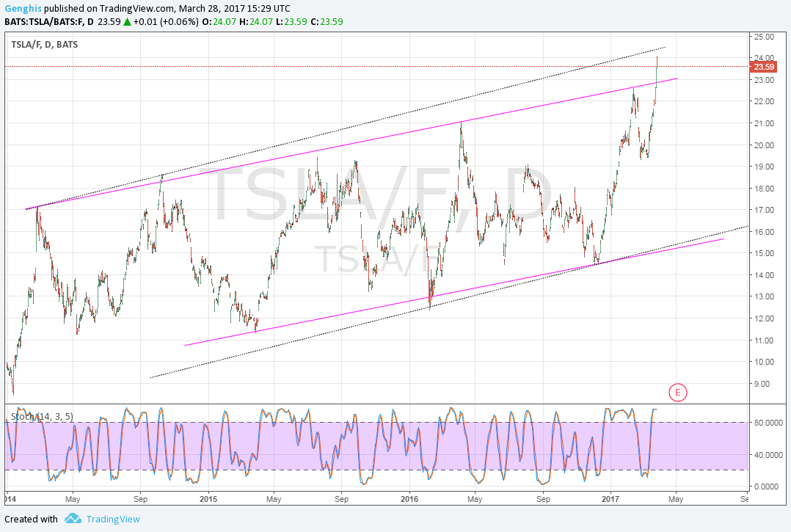
Task: Click the Created with text
Action: point(32,519)
